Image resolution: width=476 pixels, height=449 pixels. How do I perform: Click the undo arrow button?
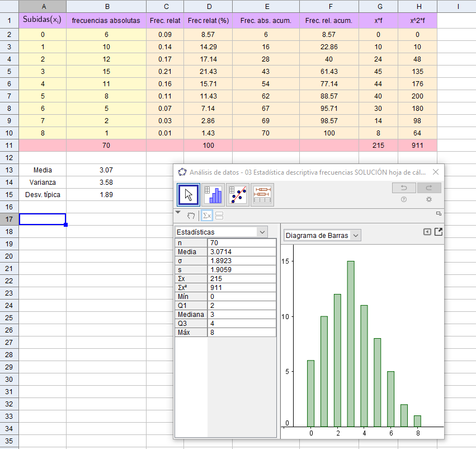(x=404, y=188)
